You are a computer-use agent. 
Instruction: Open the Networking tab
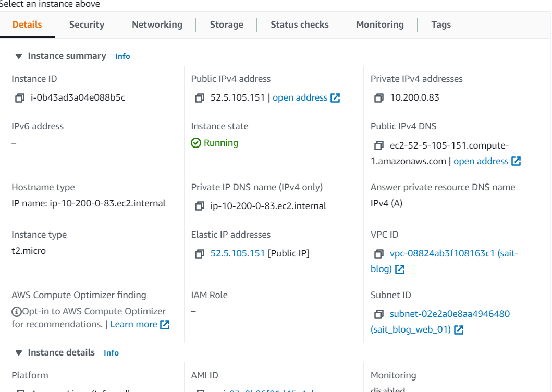point(157,24)
